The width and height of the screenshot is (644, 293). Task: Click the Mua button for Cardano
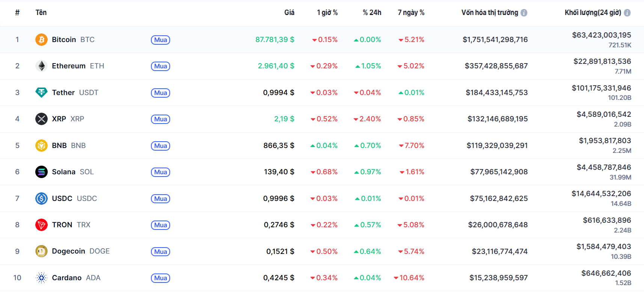[x=161, y=278]
